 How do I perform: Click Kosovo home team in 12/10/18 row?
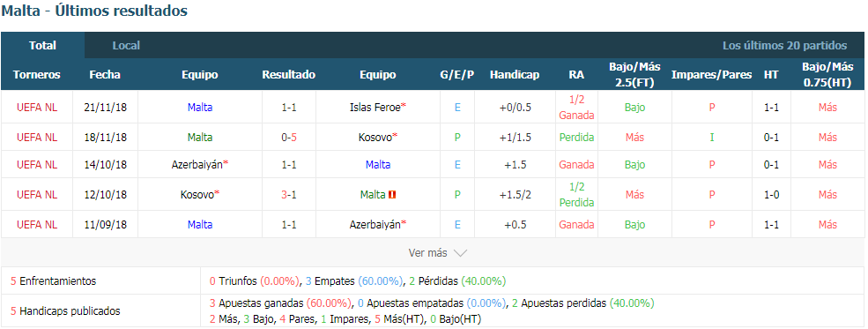pyautogui.click(x=197, y=194)
